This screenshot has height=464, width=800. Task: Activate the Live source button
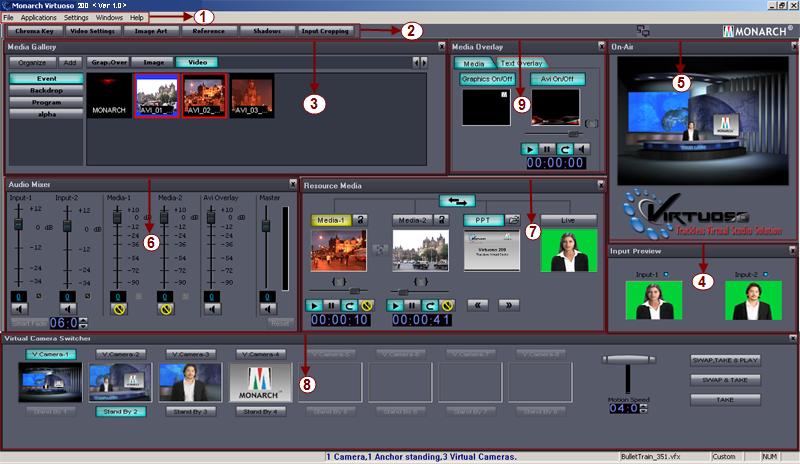568,220
